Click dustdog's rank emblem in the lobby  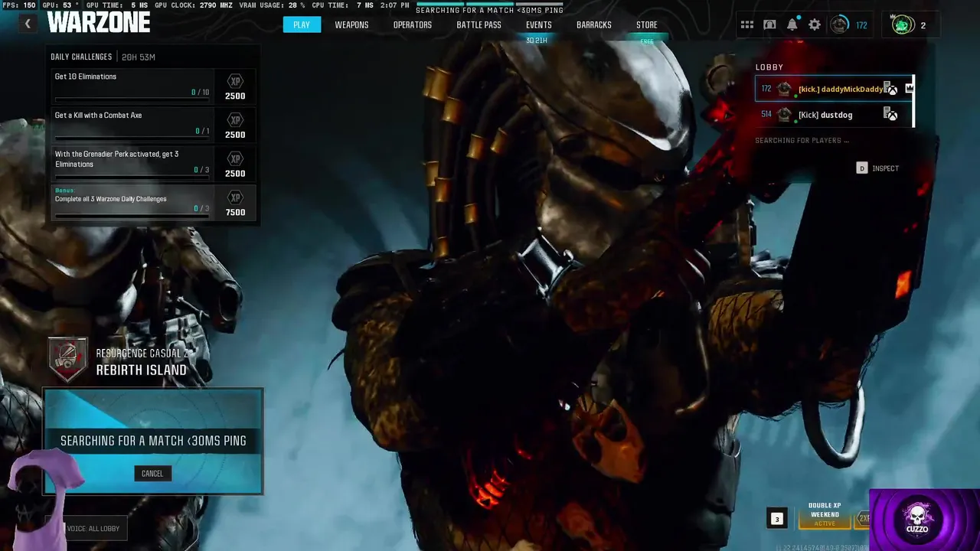tap(784, 115)
